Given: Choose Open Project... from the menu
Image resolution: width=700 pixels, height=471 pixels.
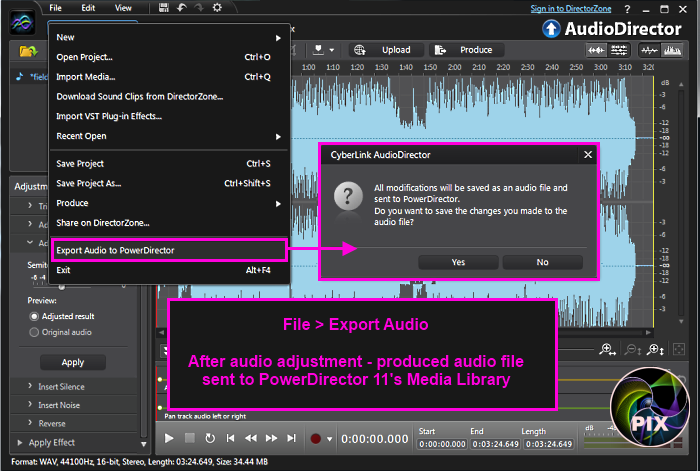Looking at the screenshot, I should pyautogui.click(x=169, y=57).
